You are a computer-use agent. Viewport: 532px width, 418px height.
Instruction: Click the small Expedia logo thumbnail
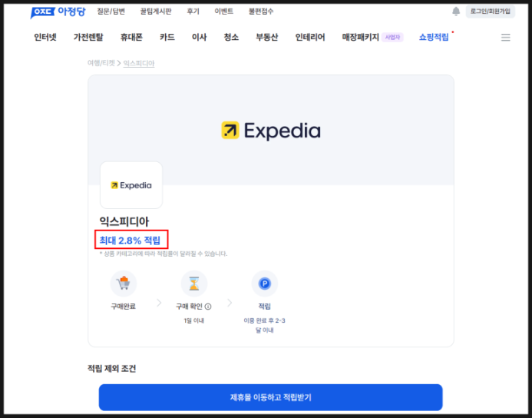(x=131, y=185)
